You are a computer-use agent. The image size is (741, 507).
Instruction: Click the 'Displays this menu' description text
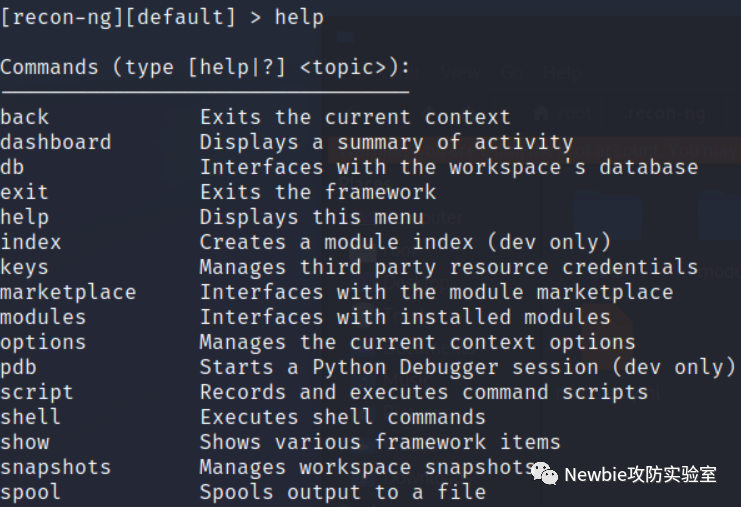coord(312,217)
